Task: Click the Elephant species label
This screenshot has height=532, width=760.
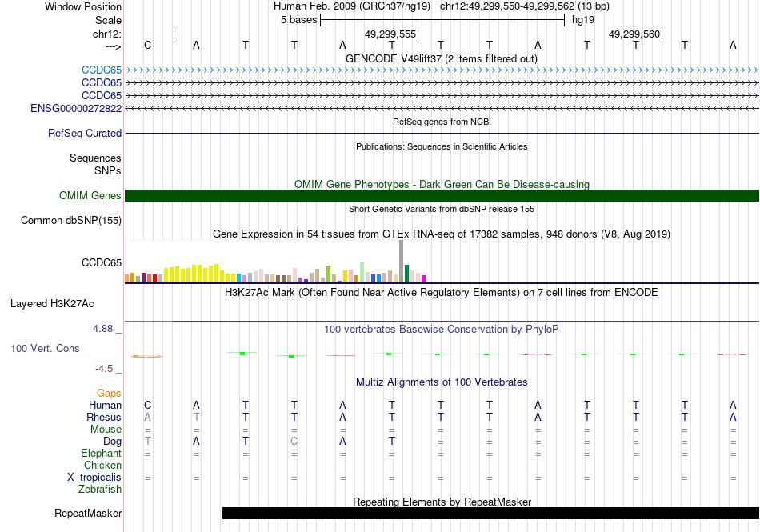Action: [x=102, y=454]
